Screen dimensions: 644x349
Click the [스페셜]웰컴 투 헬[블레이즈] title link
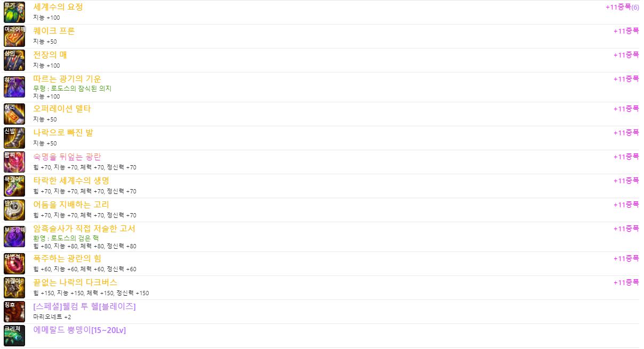(84, 306)
